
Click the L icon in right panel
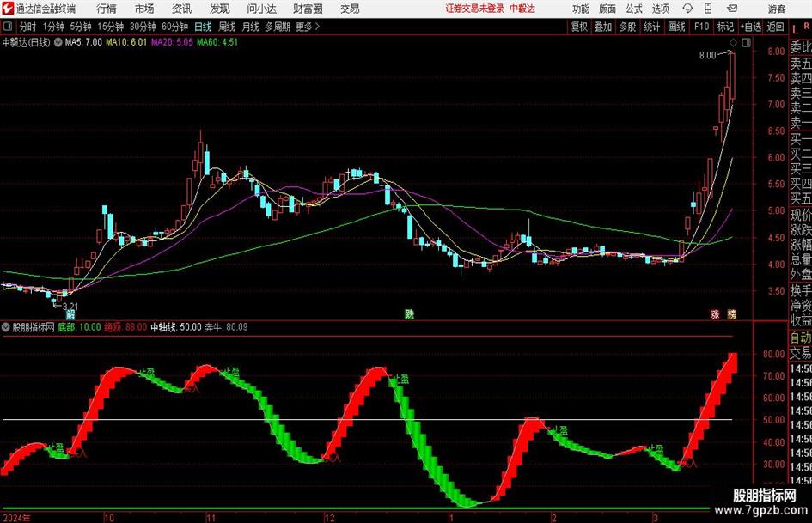(795, 29)
